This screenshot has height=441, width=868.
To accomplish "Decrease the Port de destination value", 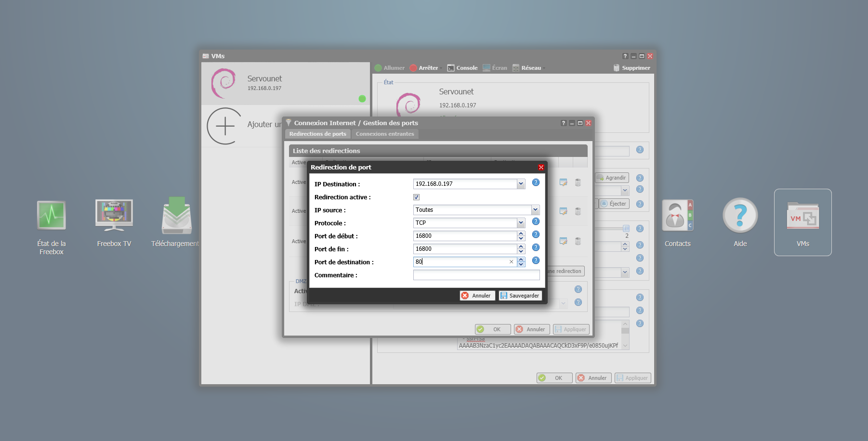I will tap(521, 264).
